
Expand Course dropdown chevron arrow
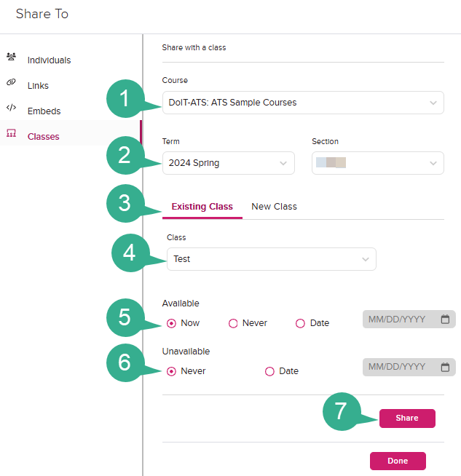(x=433, y=103)
